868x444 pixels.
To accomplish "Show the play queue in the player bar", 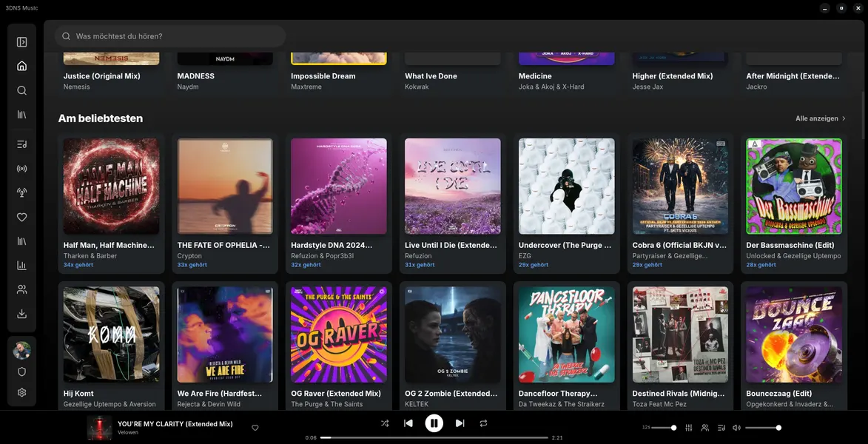I will 721,428.
